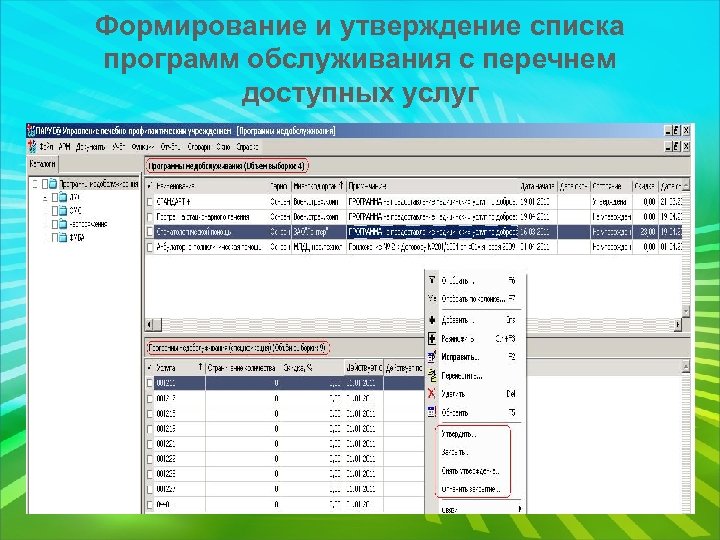Click programs table vertical scroll down arrow

[686, 311]
